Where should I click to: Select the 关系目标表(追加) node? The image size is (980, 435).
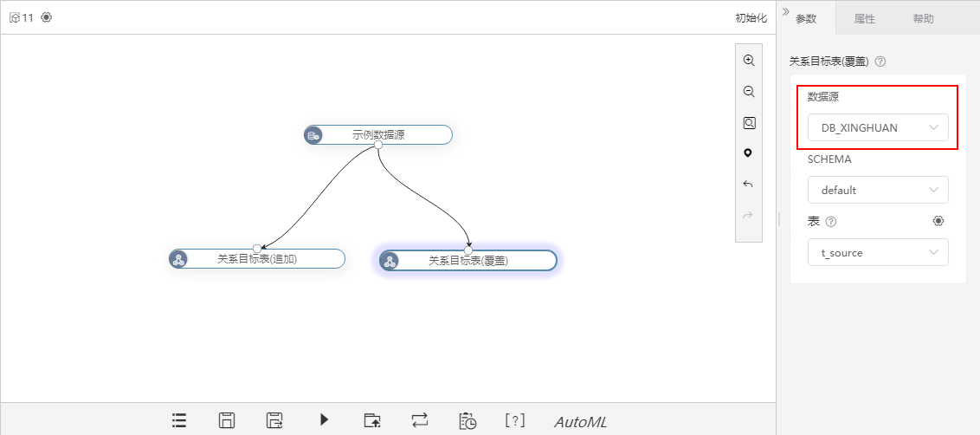[257, 258]
